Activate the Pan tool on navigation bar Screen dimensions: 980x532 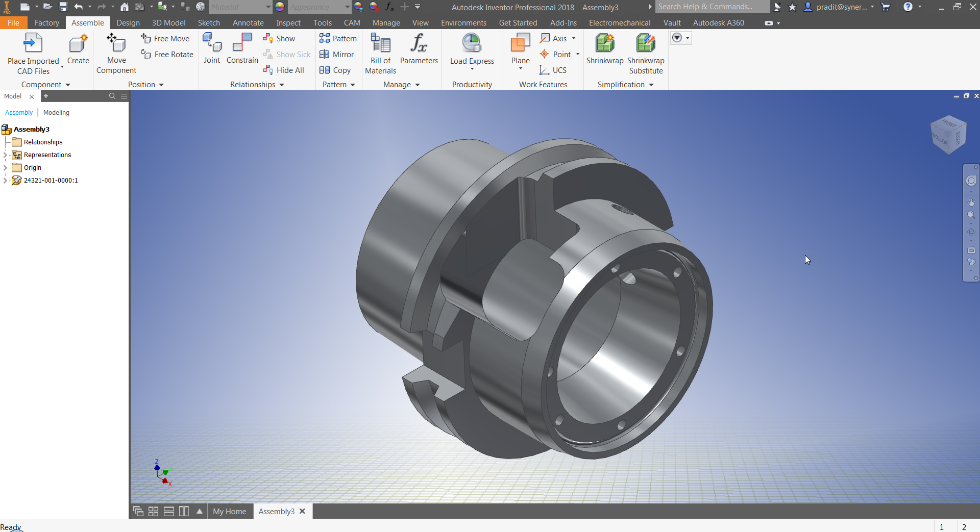pos(972,202)
